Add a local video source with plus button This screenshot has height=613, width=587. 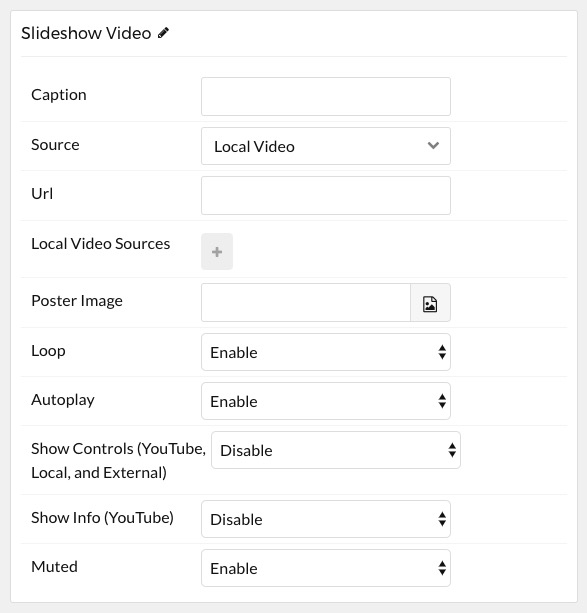coord(217,251)
